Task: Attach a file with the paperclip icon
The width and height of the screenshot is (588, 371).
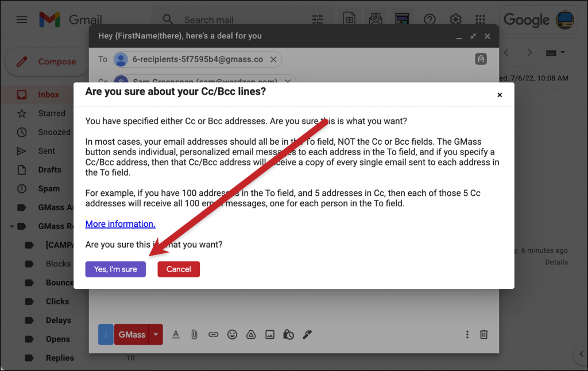Action: pos(194,334)
